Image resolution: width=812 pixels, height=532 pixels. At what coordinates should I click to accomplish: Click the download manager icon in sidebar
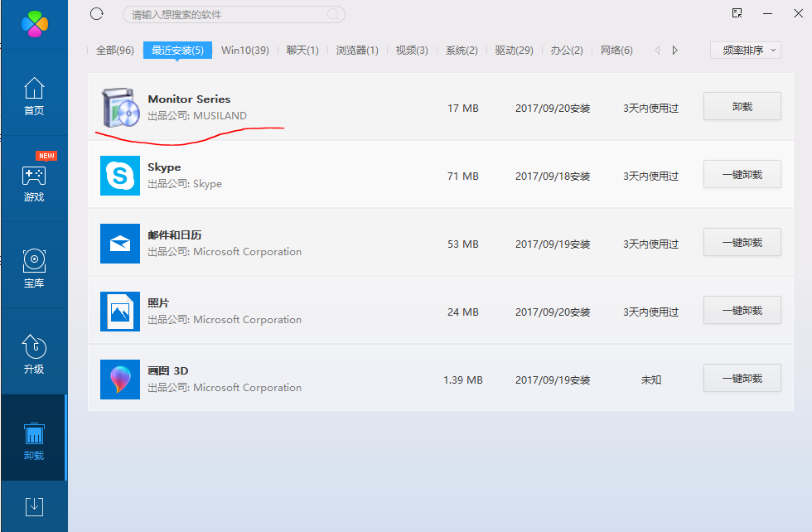(34, 505)
